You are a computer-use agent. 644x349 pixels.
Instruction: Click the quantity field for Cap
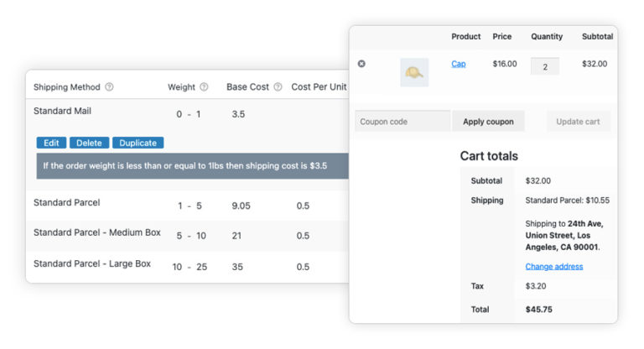click(545, 66)
